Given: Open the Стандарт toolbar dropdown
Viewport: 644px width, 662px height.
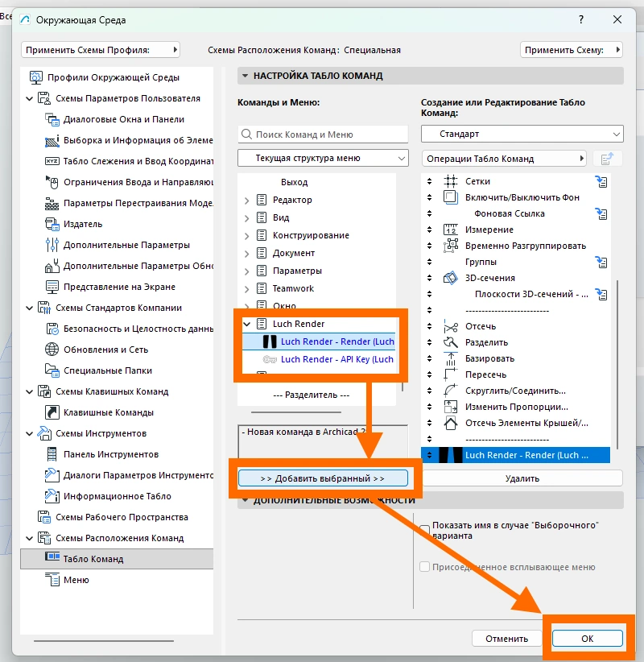Looking at the screenshot, I should click(x=522, y=134).
